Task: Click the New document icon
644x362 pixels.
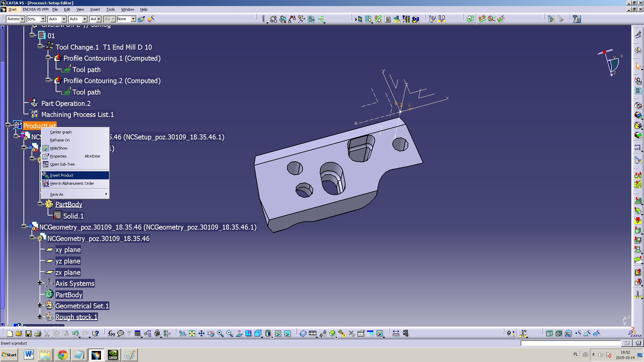Action: [x=10, y=334]
